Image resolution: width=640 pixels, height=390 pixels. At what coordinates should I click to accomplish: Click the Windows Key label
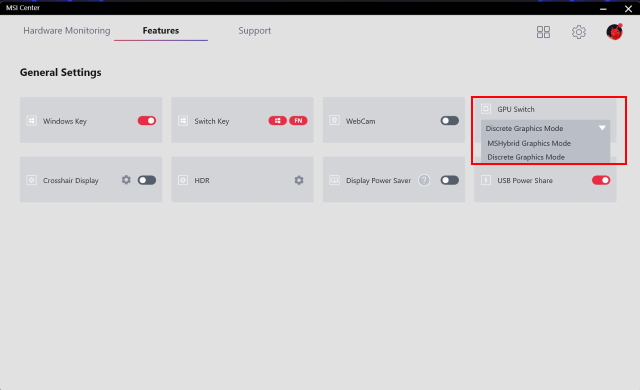click(x=65, y=121)
